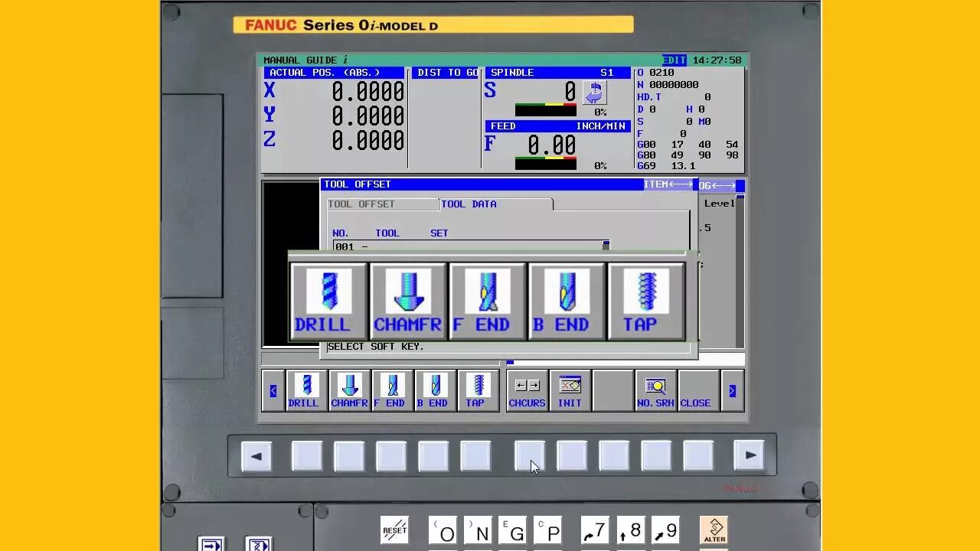Hit the RESET key on the keypad
This screenshot has height=551, width=980.
[x=395, y=530]
